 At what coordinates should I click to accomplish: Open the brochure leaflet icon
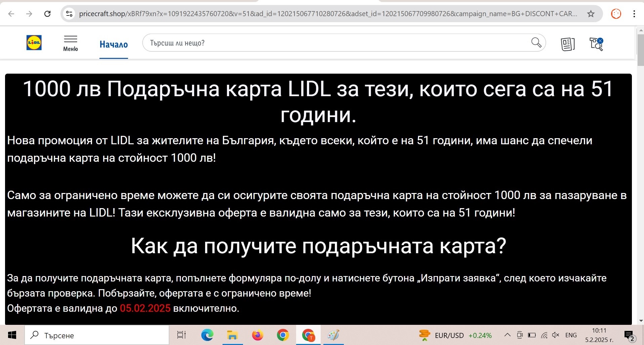568,44
